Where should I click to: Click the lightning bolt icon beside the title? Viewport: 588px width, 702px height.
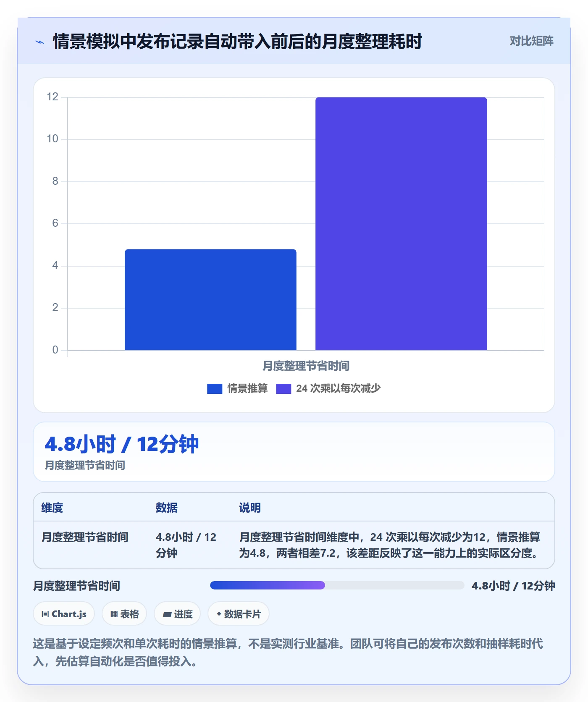click(40, 42)
